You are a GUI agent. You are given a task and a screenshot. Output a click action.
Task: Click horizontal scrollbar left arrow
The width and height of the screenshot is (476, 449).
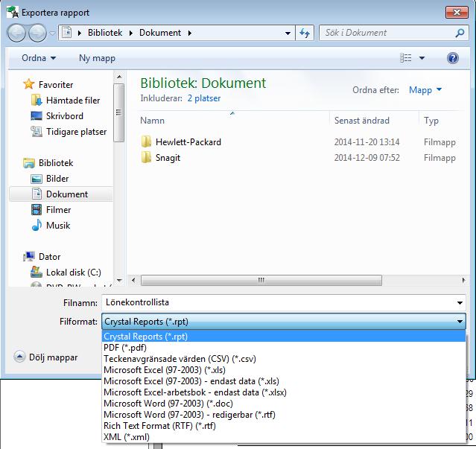(133, 280)
